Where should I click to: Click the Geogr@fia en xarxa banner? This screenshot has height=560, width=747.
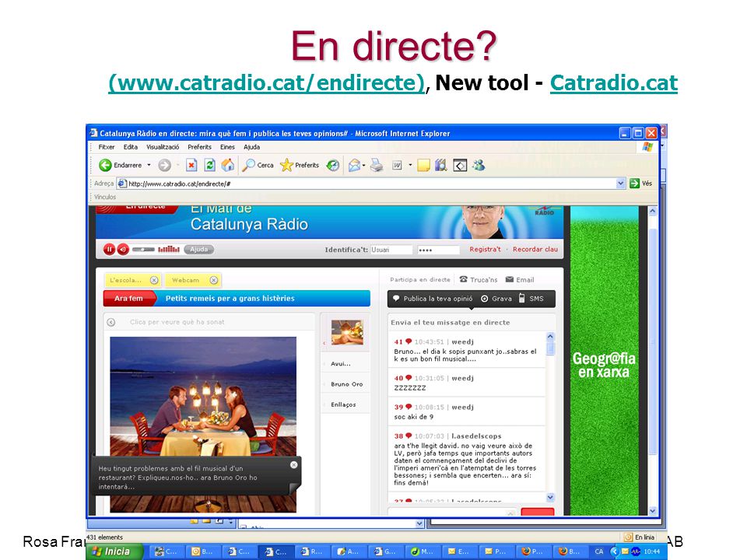click(x=604, y=360)
